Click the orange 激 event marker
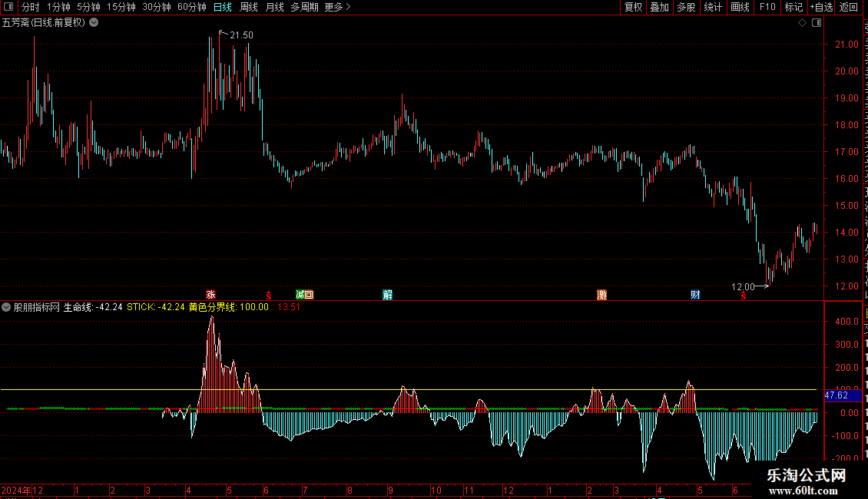This screenshot has height=499, width=868. coord(601,295)
